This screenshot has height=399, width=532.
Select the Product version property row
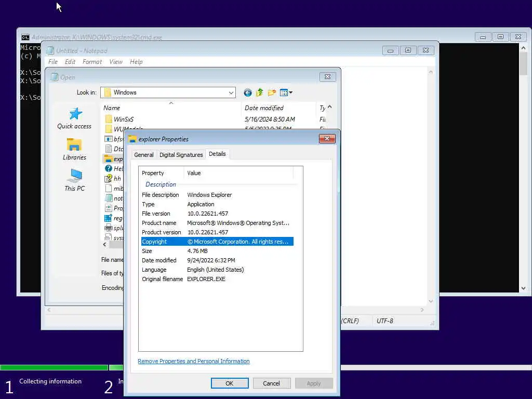217,232
